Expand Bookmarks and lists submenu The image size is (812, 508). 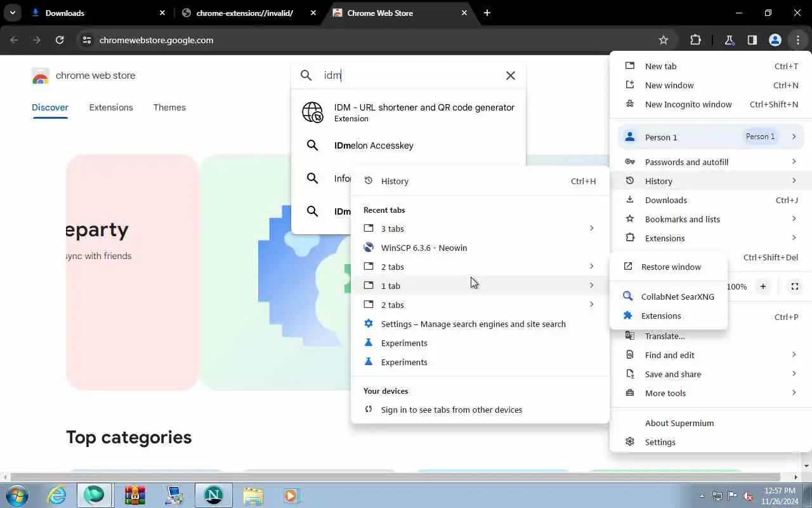(x=710, y=219)
